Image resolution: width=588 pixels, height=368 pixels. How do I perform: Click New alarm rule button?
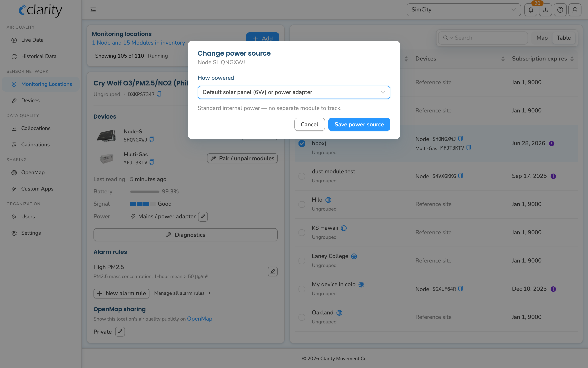click(x=121, y=293)
